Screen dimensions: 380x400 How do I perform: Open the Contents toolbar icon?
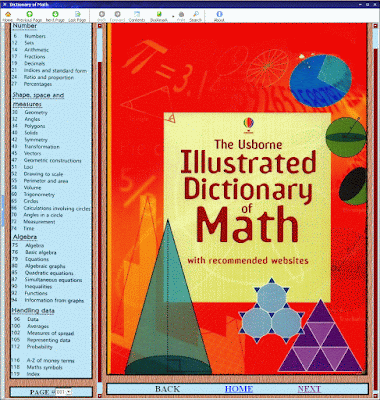(137, 16)
